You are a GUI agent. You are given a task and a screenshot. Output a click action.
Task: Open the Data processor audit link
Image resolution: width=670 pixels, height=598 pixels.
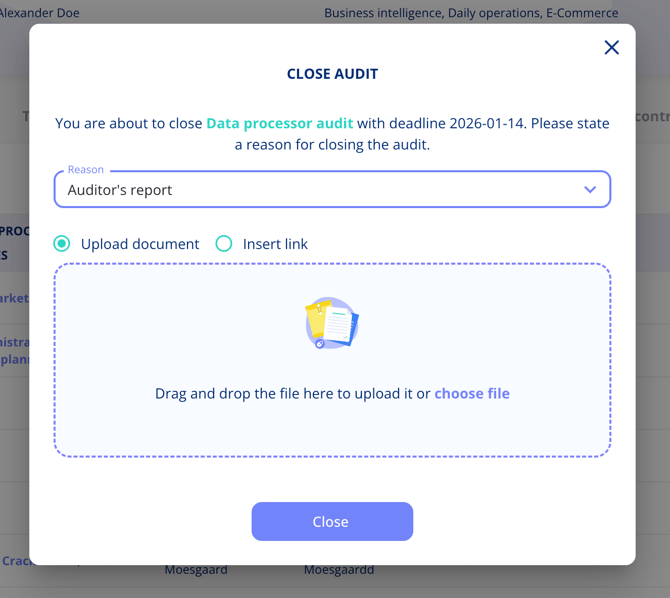click(279, 123)
